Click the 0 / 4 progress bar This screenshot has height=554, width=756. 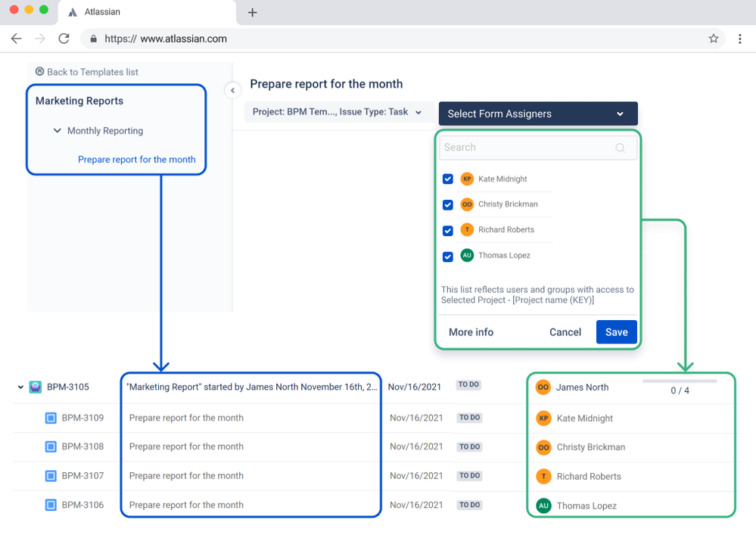point(680,381)
